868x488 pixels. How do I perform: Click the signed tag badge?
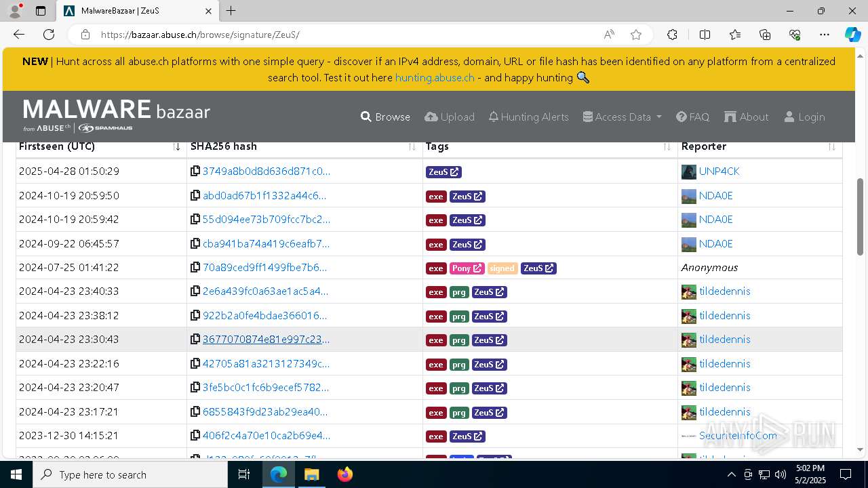[502, 268]
